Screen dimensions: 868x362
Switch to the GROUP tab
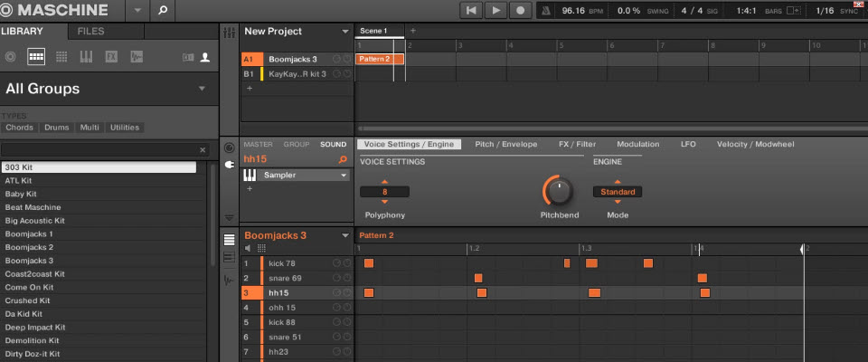(297, 144)
